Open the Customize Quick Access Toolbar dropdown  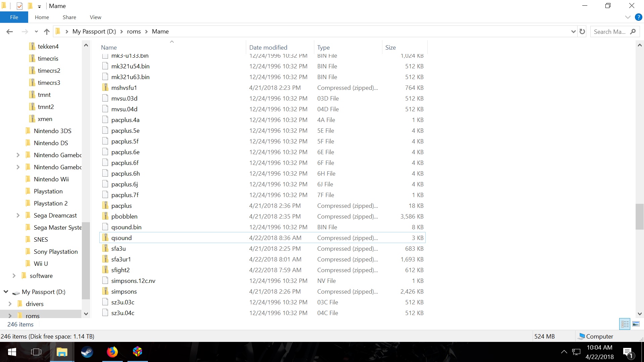pyautogui.click(x=39, y=6)
